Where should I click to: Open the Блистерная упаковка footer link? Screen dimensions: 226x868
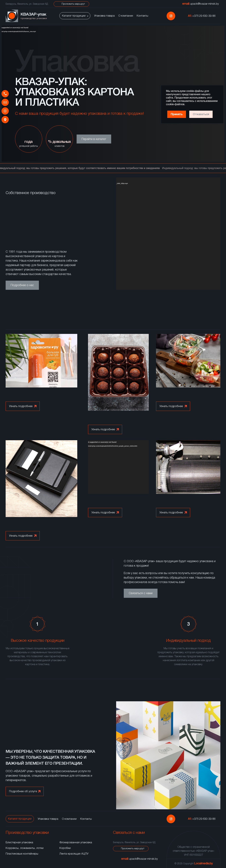click(19, 842)
